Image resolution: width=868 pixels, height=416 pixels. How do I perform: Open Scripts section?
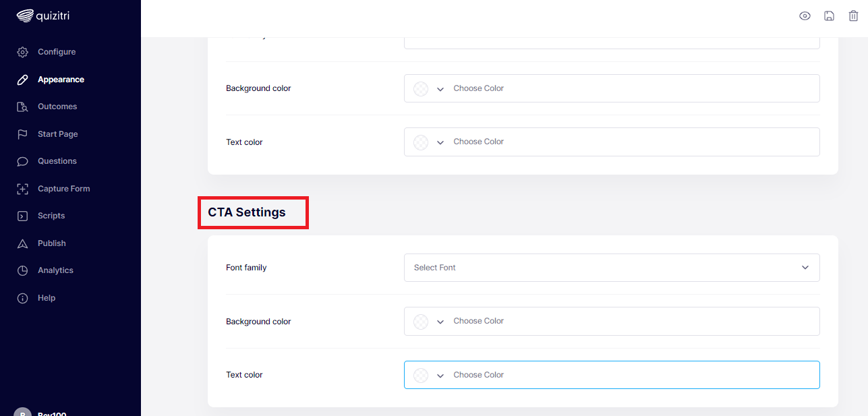coord(51,216)
